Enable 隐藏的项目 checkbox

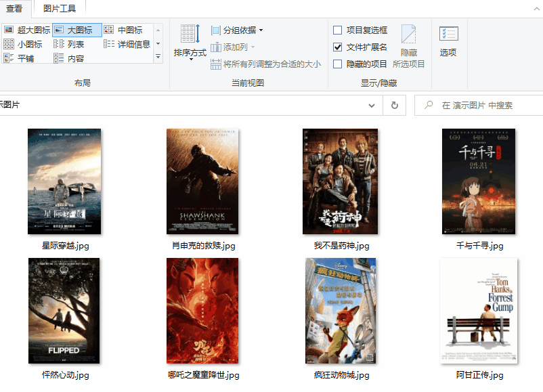point(337,64)
